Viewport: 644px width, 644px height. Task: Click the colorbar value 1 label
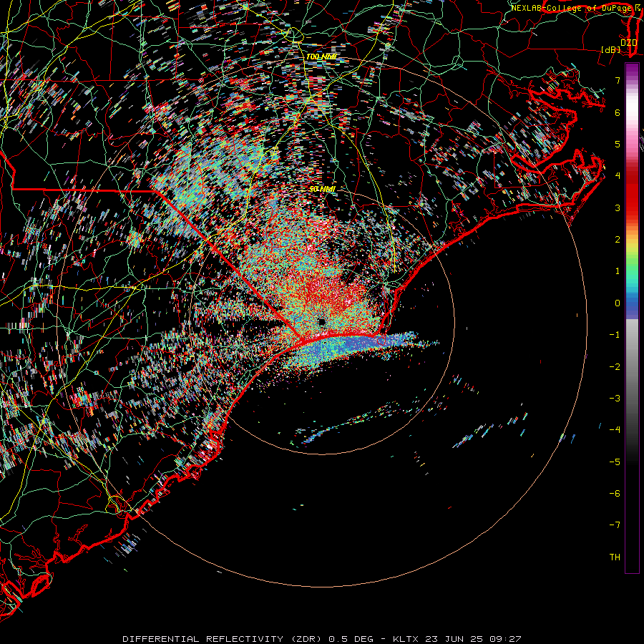[x=618, y=271]
